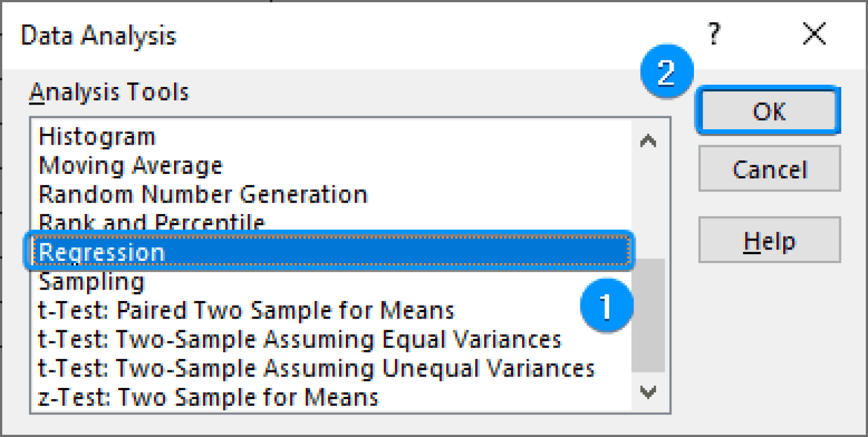Click the Analysis Tools label
Viewport: 868px width, 437px height.
pyautogui.click(x=107, y=91)
